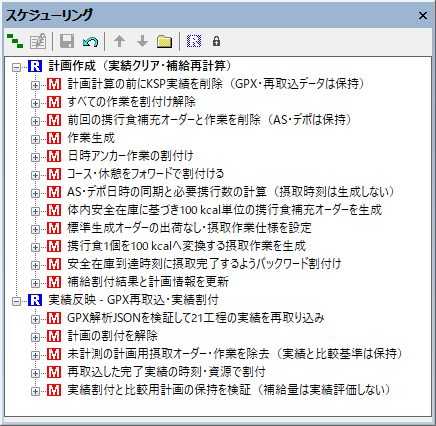Screen dimensions: 436x426
Task: Click the red M icon of 計画計算の前にKSP実績を削除
Action: point(54,84)
